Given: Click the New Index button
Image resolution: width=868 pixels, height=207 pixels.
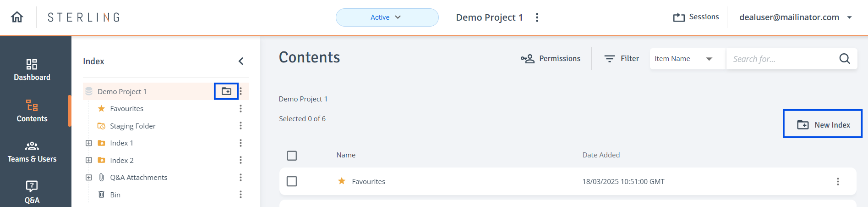Looking at the screenshot, I should point(823,123).
